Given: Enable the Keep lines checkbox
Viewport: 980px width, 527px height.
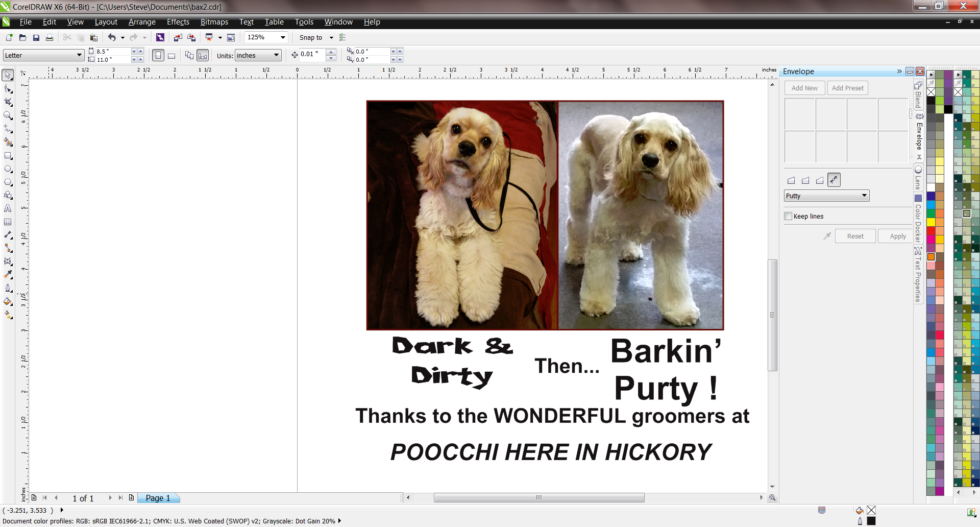Looking at the screenshot, I should click(788, 216).
